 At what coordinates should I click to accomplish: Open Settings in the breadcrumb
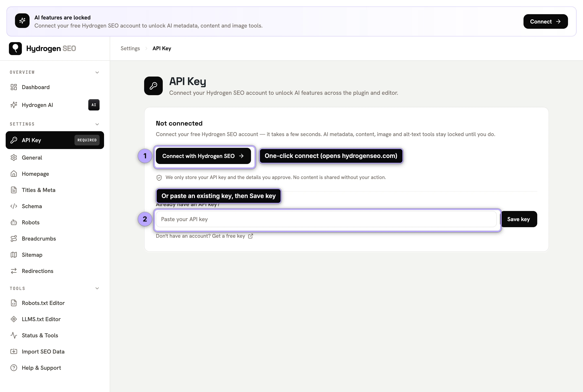pos(130,49)
